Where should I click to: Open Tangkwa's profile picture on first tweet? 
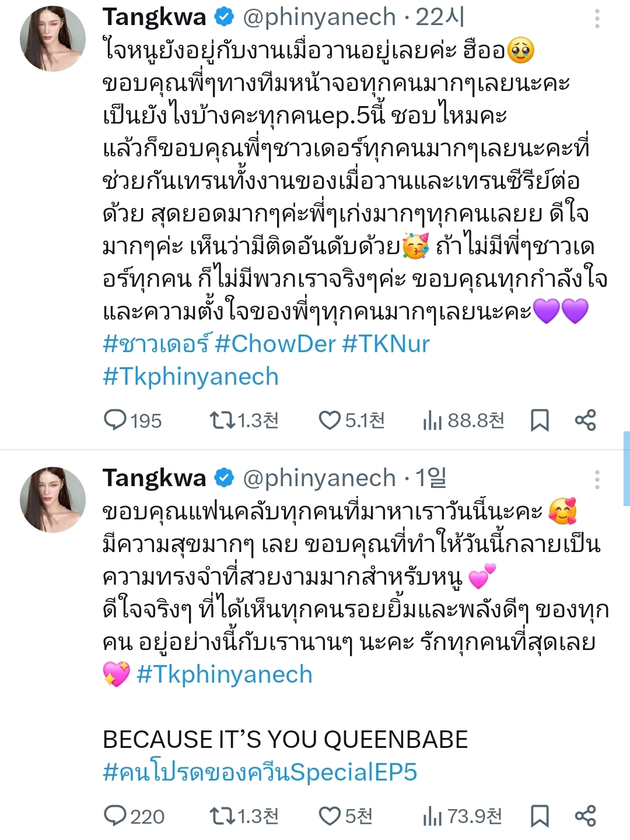pyautogui.click(x=52, y=38)
